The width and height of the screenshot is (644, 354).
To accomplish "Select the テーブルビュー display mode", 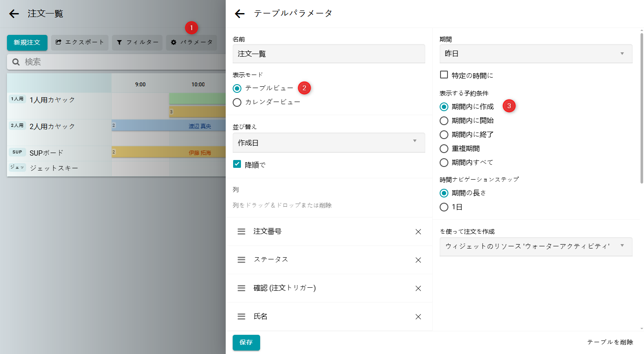I will pos(237,88).
